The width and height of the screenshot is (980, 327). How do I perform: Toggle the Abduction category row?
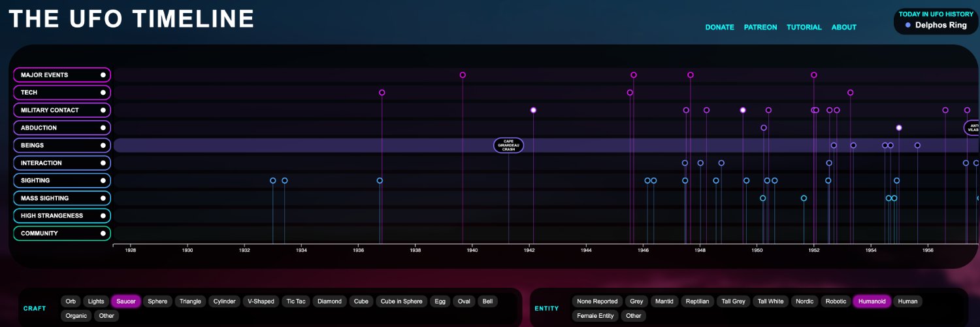point(62,128)
